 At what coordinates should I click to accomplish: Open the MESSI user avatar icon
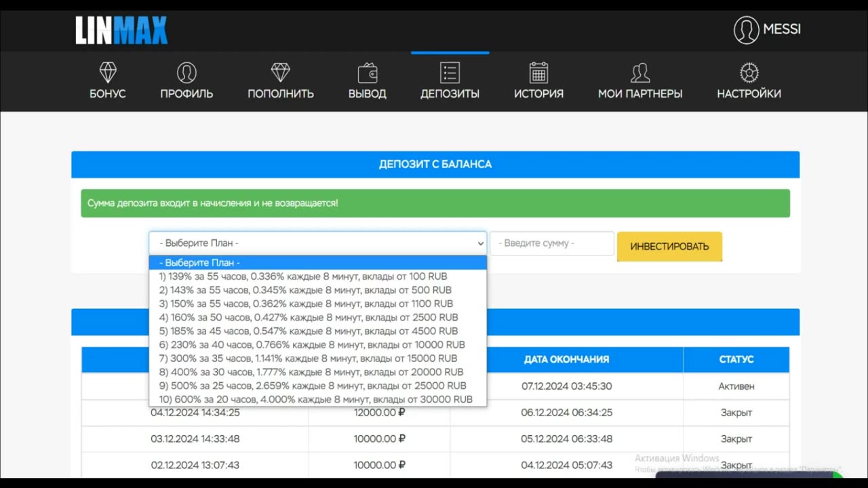pyautogui.click(x=746, y=30)
